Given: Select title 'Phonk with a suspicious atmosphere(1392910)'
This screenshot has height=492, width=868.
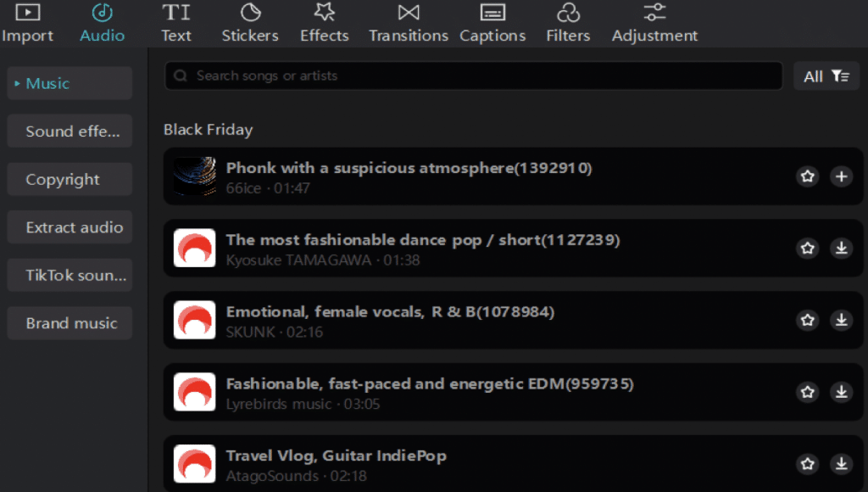Looking at the screenshot, I should [x=409, y=168].
